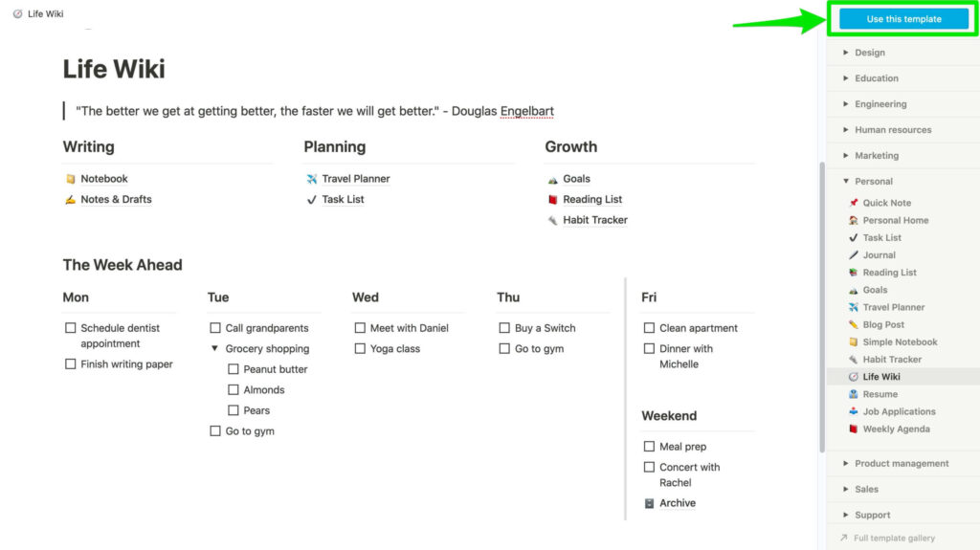The width and height of the screenshot is (980, 550).
Task: Select the Habit Tracker icon in sidebar
Action: pos(853,360)
